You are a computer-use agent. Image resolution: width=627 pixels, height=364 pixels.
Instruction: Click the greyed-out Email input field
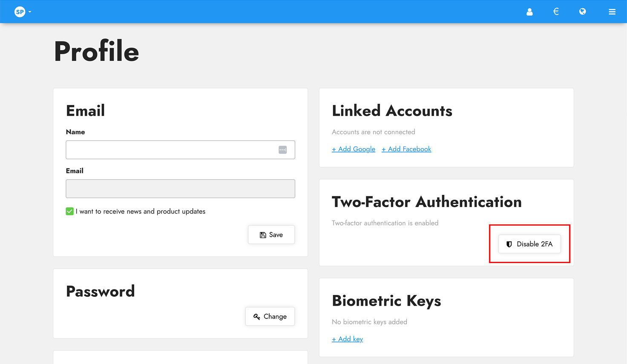[x=180, y=189]
